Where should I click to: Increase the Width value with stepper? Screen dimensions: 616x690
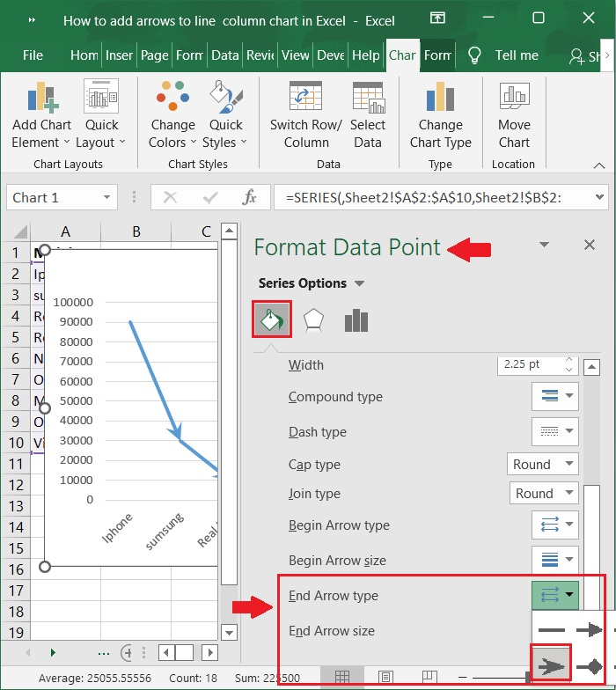568,361
